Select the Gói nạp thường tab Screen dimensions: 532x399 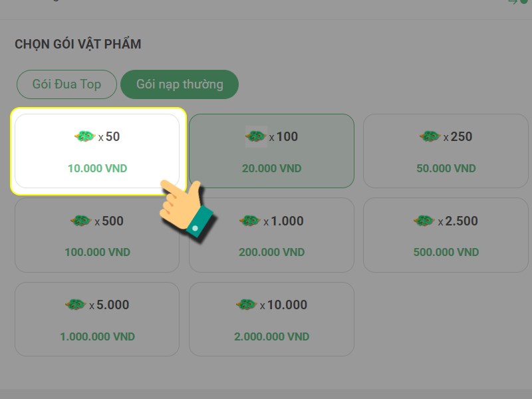pos(180,84)
